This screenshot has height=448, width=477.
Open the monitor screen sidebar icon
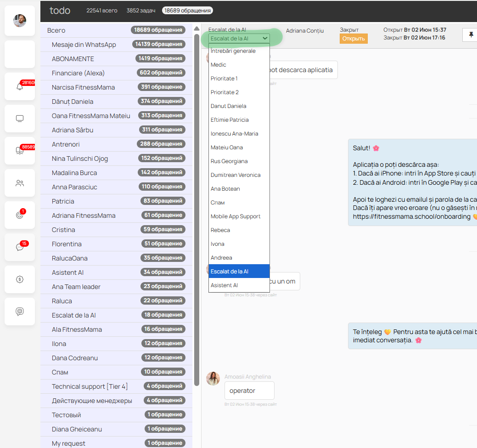click(20, 119)
